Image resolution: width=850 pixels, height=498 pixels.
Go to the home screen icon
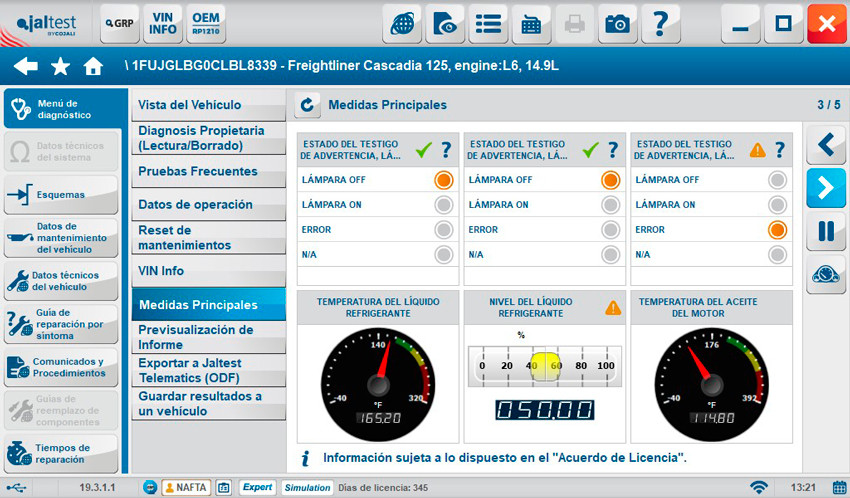click(x=93, y=66)
